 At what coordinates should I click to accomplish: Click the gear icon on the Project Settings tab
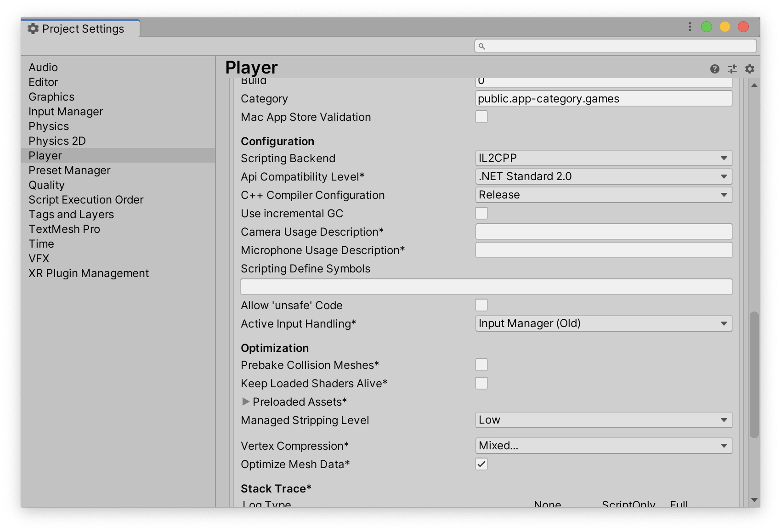[x=32, y=28]
